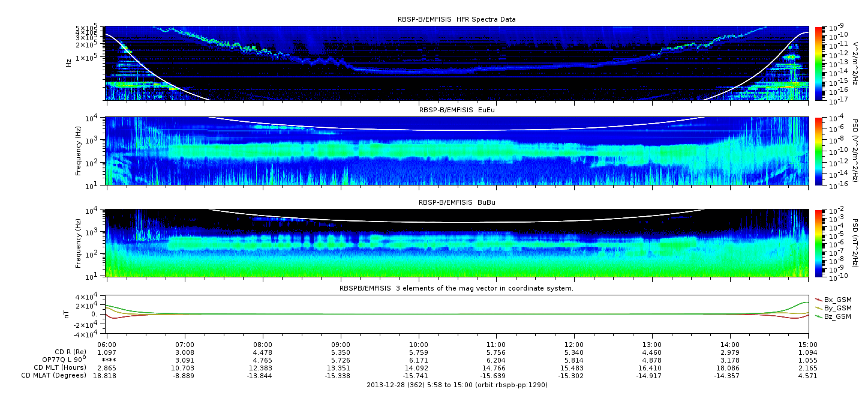This screenshot has width=868, height=395.
Task: Click the Bz_GSM legend entry
Action: click(x=837, y=316)
